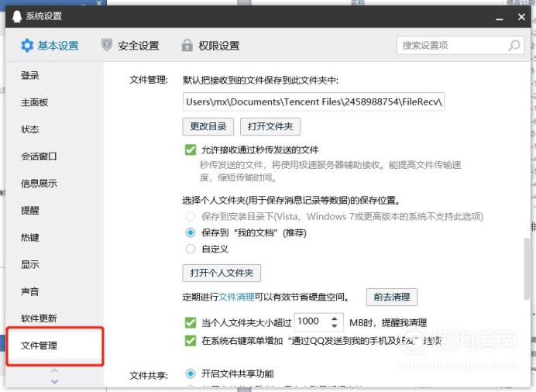Focus the 搜索设置项 search field
536x392 pixels.
click(x=460, y=45)
